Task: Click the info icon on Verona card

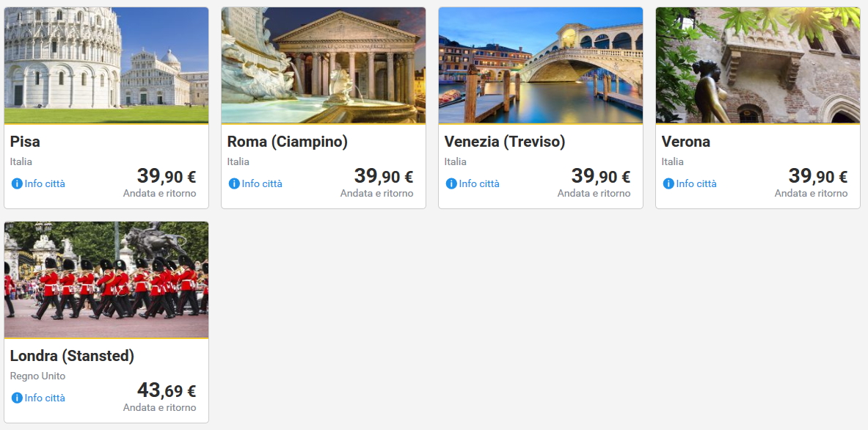Action: [x=668, y=183]
